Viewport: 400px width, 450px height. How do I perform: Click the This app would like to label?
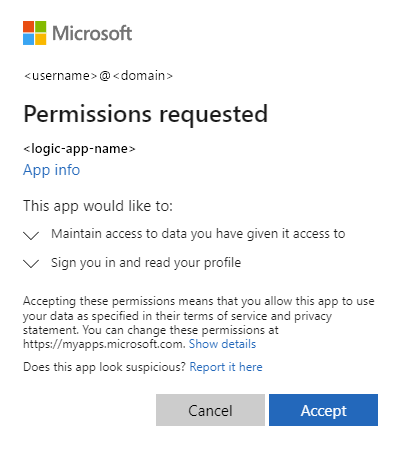[98, 206]
